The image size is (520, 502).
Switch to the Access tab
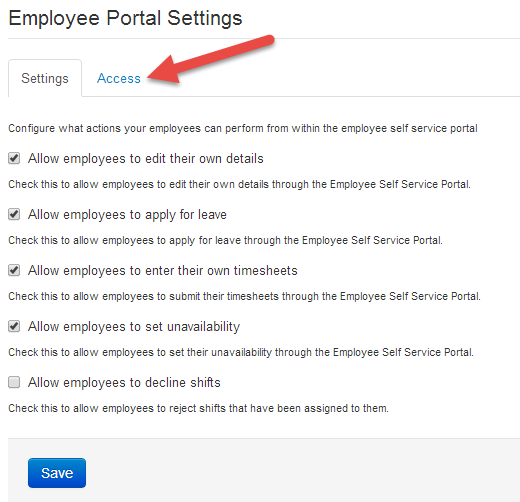click(x=119, y=79)
